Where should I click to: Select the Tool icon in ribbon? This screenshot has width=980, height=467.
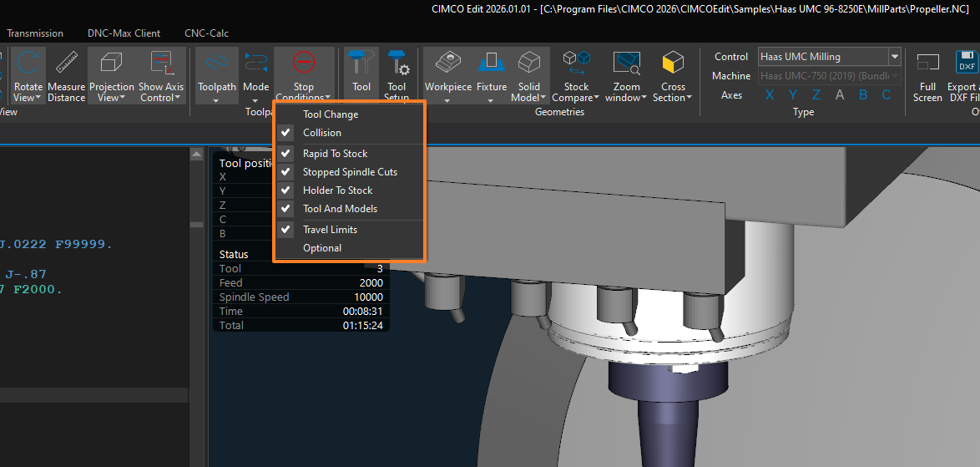pyautogui.click(x=361, y=65)
